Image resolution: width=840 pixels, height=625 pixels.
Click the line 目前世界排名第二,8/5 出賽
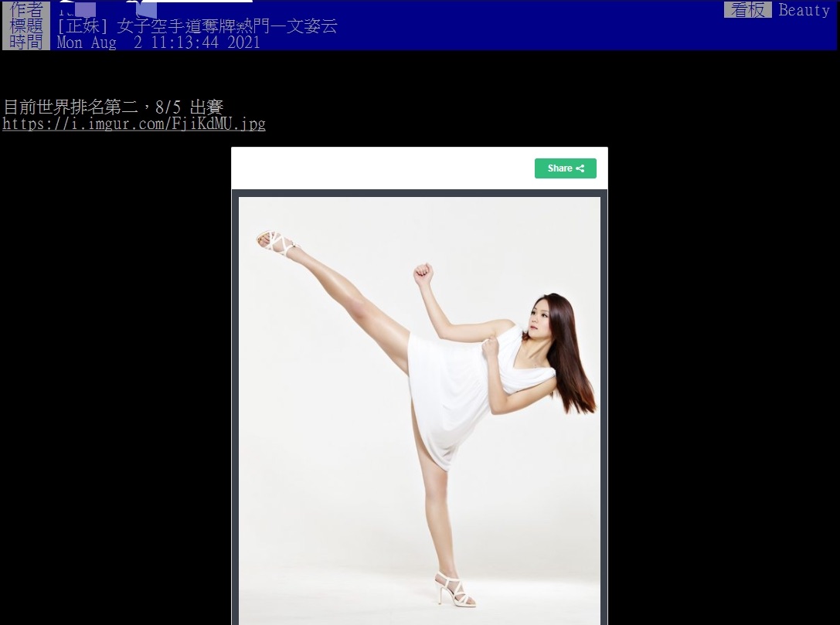(113, 107)
